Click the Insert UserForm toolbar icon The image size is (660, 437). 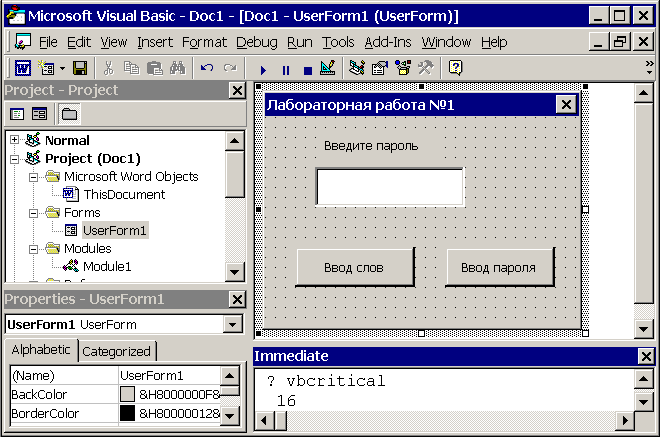(46, 68)
